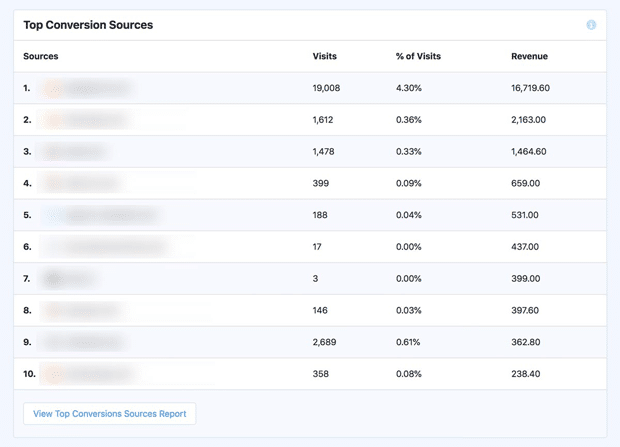620x447 pixels.
Task: Select the 0.09% value
Action: [409, 183]
